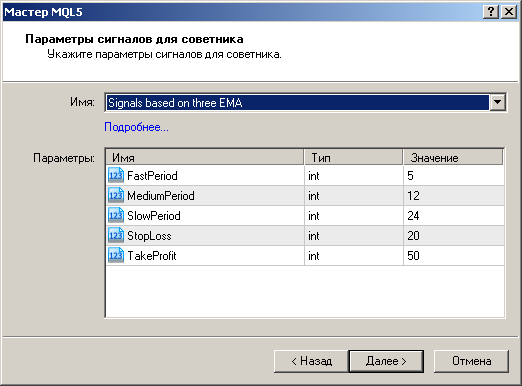Image resolution: width=522 pixels, height=386 pixels.
Task: Open the signal name dropdown arrow
Action: pos(497,102)
